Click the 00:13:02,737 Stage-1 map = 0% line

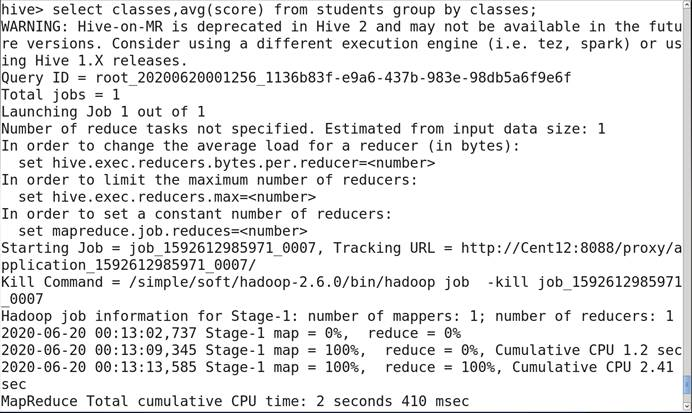tap(230, 332)
